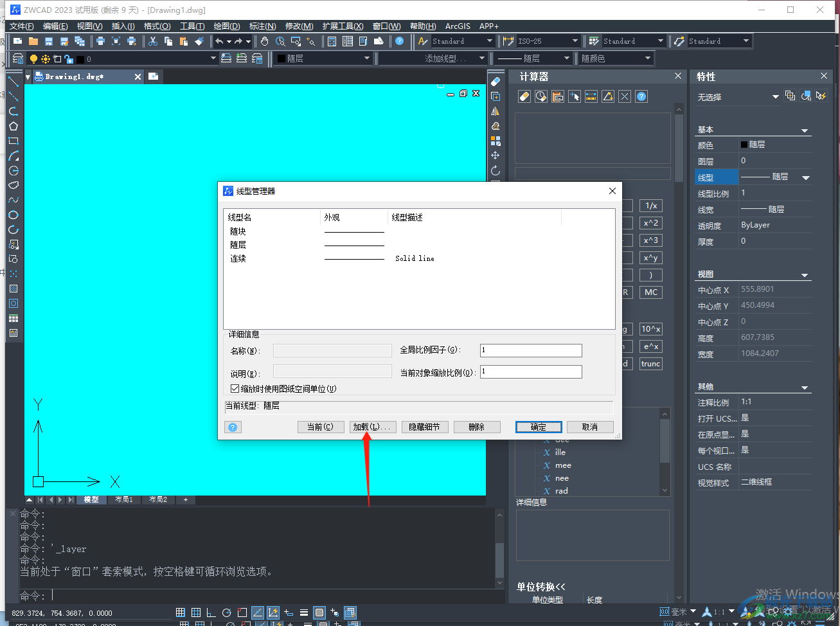Toggle Snap mode in the status bar

click(x=181, y=613)
